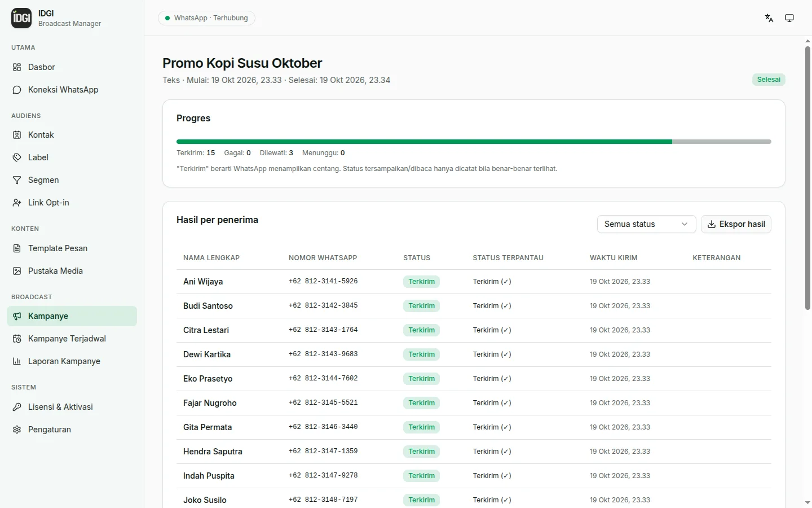Image resolution: width=812 pixels, height=508 pixels.
Task: Open the Dasbor grid icon
Action: point(17,67)
